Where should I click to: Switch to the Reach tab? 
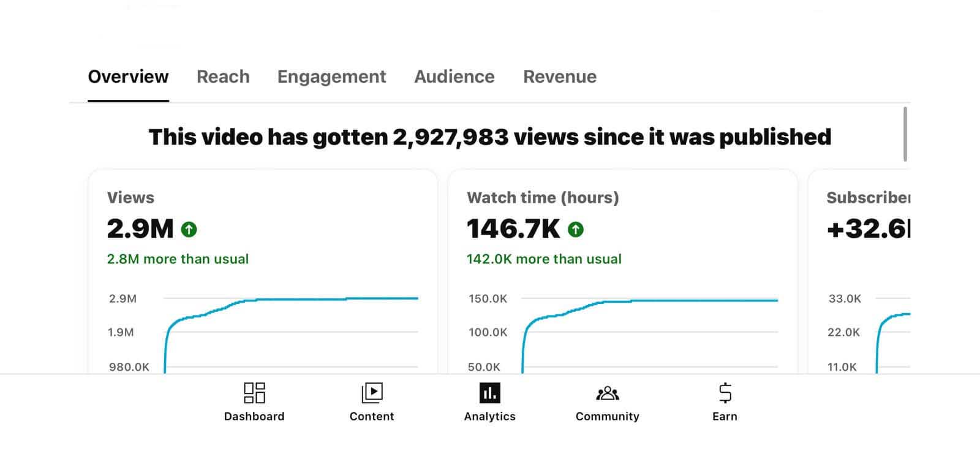(x=223, y=77)
